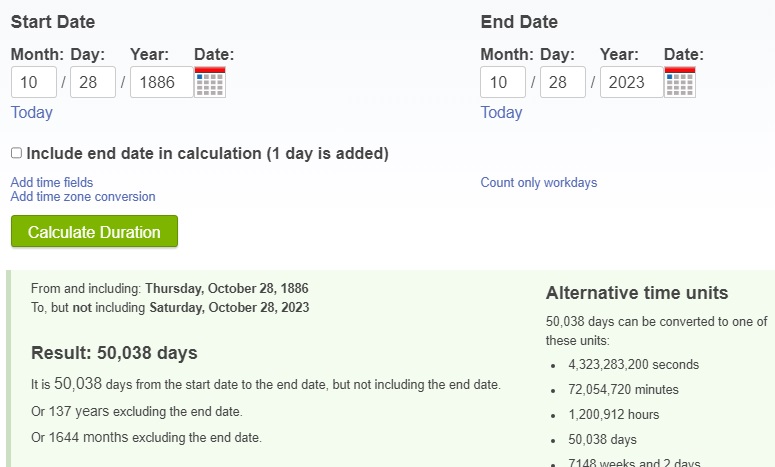Viewport: 775px width, 467px height.
Task: Click the 72,054,720 minutes list item
Action: pos(623,389)
